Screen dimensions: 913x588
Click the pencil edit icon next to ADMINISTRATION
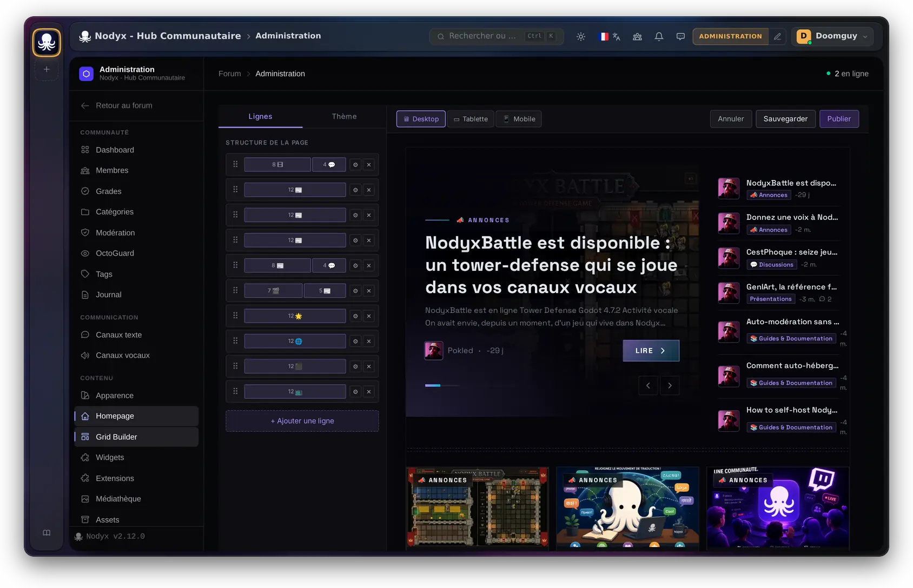(777, 36)
